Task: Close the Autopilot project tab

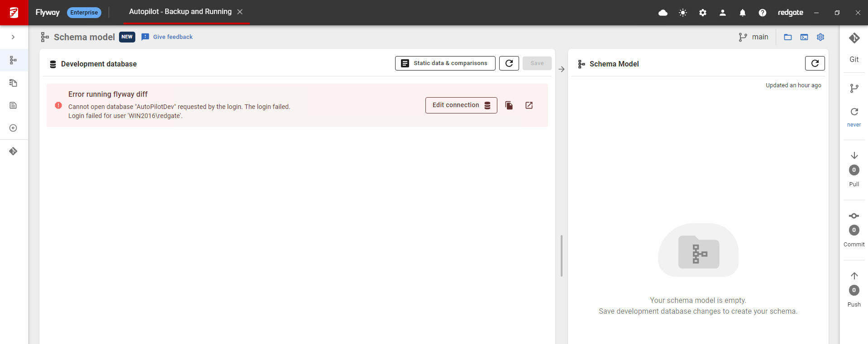Action: [240, 12]
